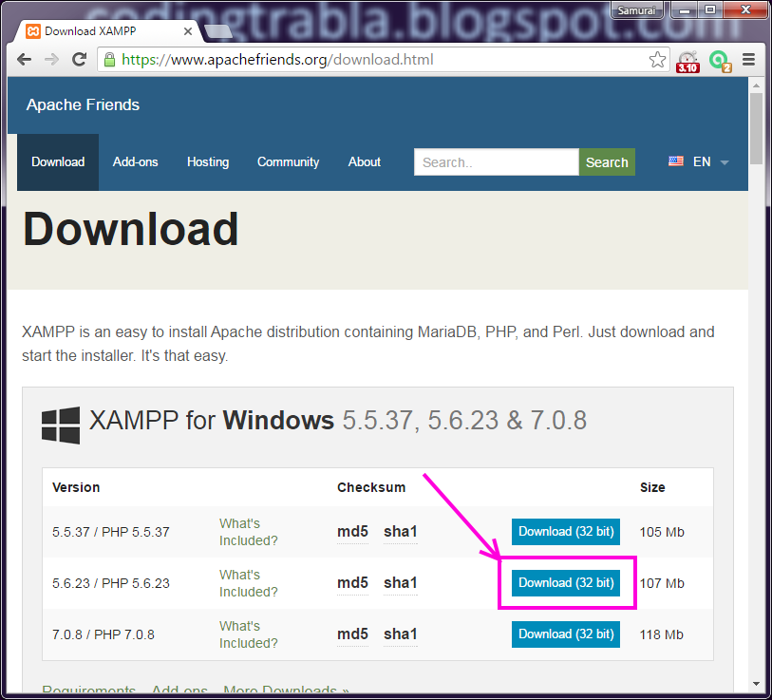Viewport: 772px width, 700px height.
Task: Minimize the browser window
Action: (685, 9)
